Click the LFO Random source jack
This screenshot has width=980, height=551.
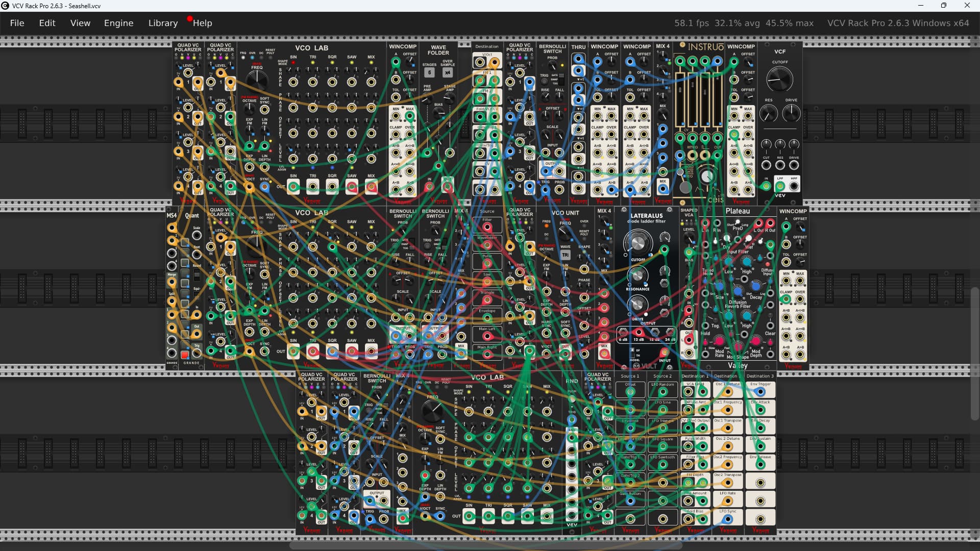pyautogui.click(x=663, y=392)
